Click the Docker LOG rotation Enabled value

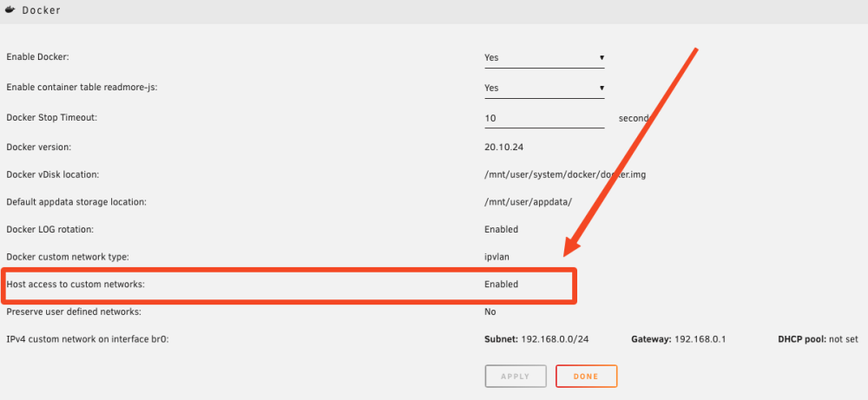pos(501,229)
